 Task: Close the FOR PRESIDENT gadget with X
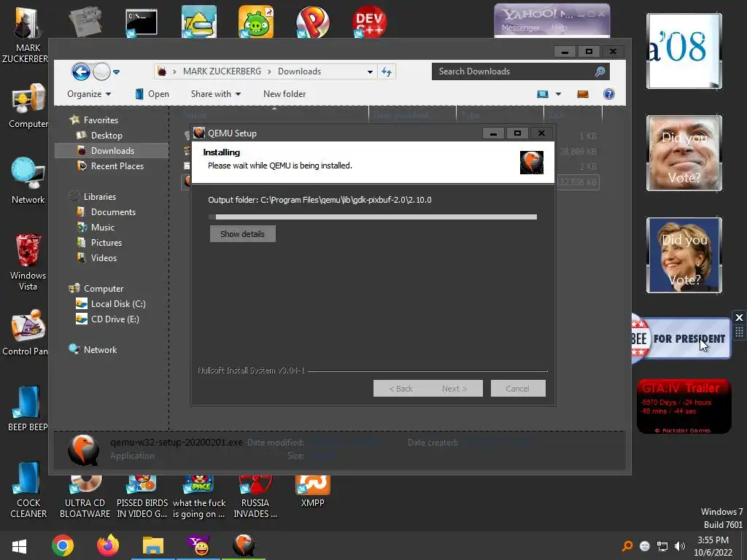tap(739, 318)
